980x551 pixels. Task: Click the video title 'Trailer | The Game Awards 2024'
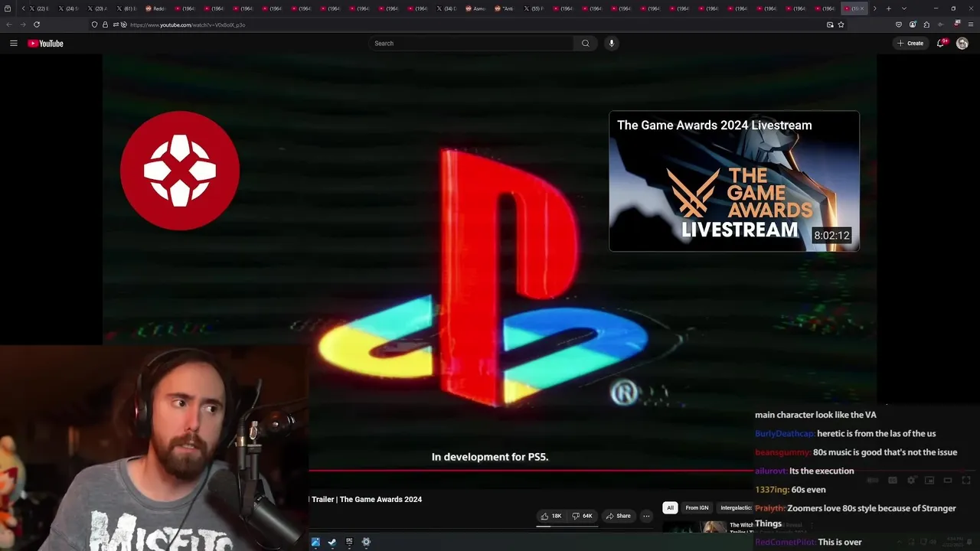click(367, 499)
